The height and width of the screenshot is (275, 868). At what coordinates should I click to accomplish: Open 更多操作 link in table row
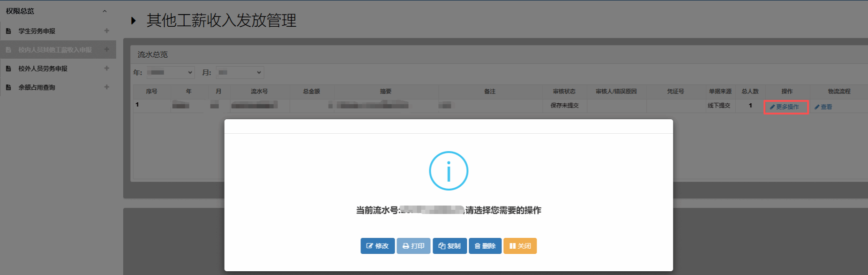(x=786, y=107)
